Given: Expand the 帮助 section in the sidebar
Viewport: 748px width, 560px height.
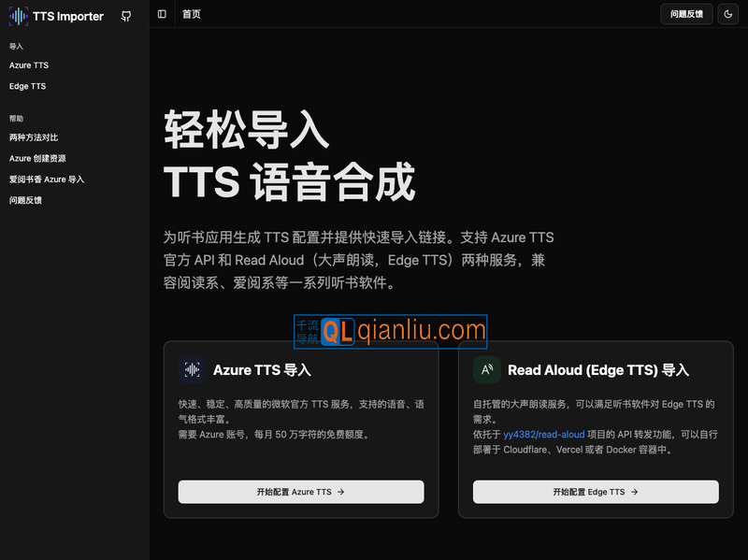Looking at the screenshot, I should (17, 118).
